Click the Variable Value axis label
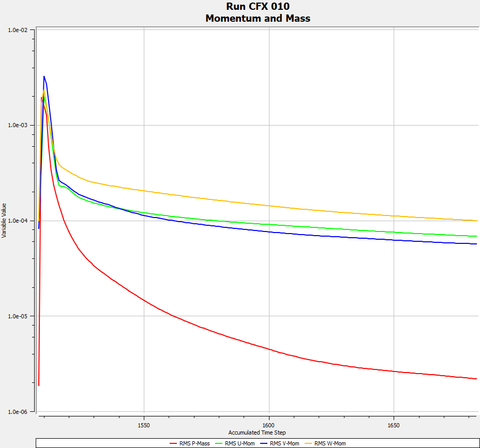This screenshot has width=480, height=448. click(4, 221)
